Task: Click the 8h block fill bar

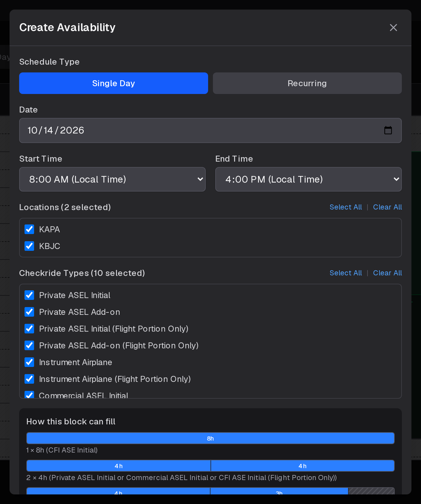Action: [210, 438]
